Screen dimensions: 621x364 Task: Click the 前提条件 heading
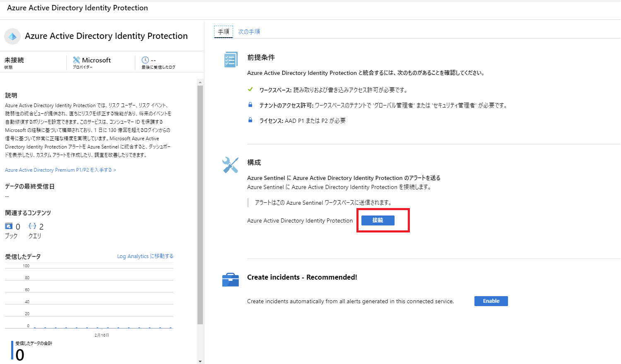coord(261,57)
